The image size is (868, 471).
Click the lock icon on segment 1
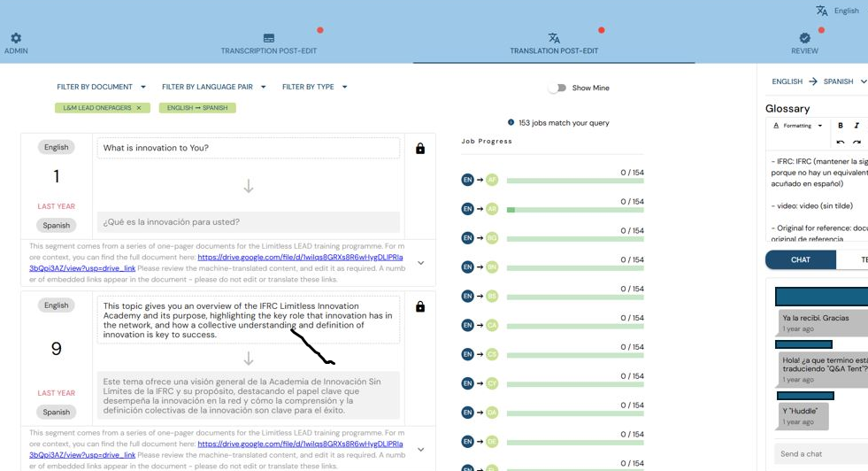coord(420,149)
